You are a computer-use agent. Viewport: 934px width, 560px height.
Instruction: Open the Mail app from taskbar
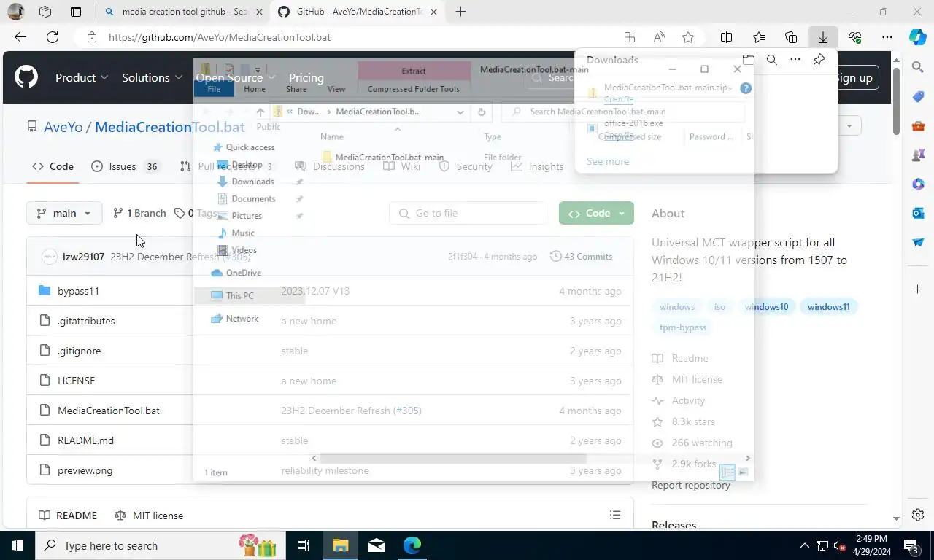pos(377,545)
